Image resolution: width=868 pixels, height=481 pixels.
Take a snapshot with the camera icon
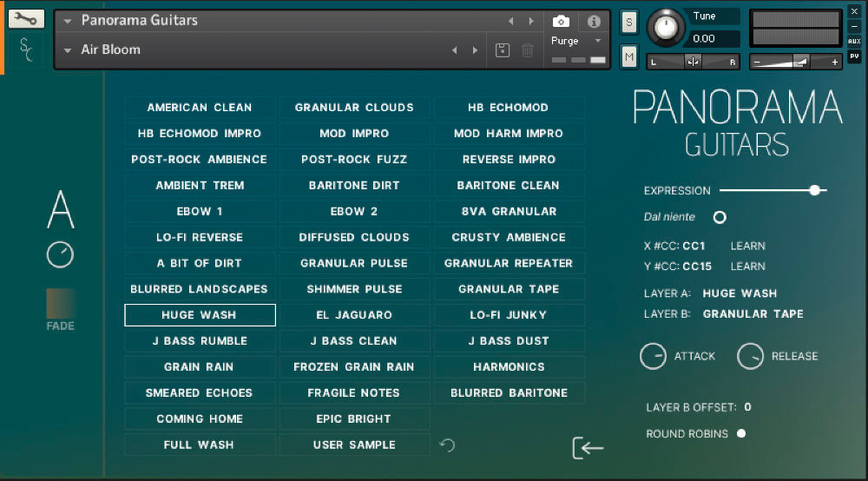[x=561, y=21]
